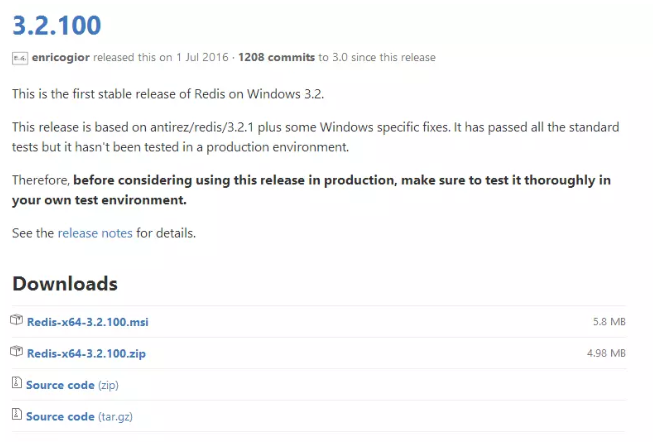Click package icon beside Redis-x64-3.2.100.zip
653x446 pixels.
pos(16,351)
